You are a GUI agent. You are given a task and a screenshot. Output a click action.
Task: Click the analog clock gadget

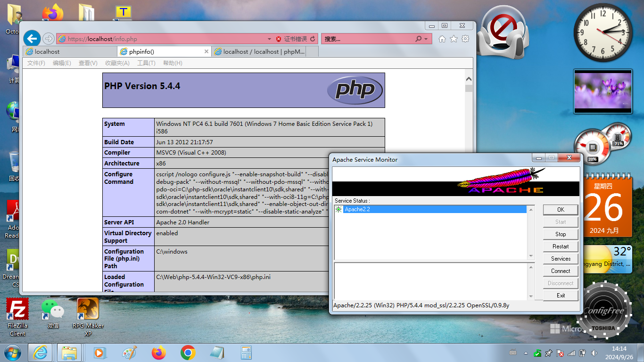pos(603,33)
